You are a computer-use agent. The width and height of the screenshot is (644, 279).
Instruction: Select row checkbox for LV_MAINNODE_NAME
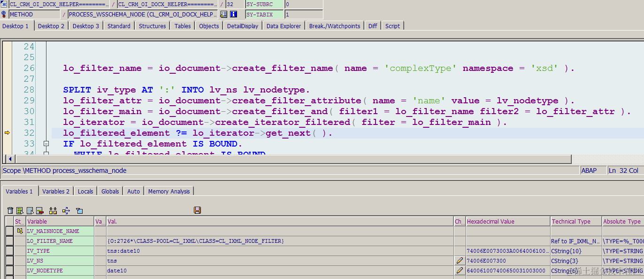coord(9,231)
